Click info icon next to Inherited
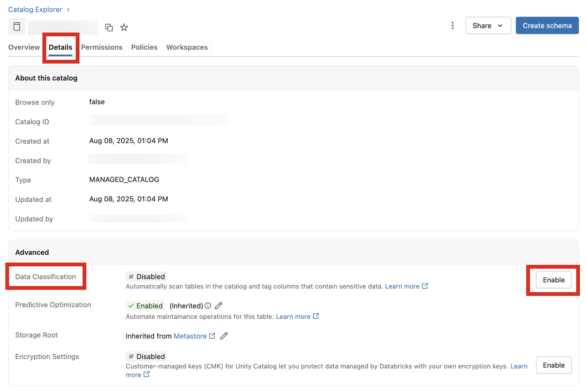586x392 pixels. [208, 306]
